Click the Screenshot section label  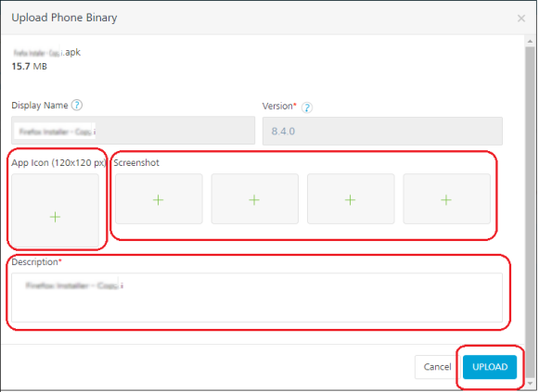tap(136, 163)
